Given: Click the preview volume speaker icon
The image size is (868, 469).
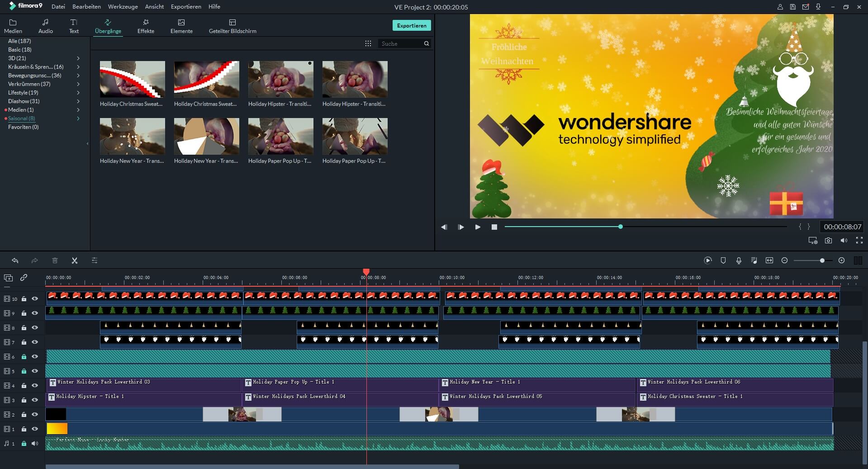Looking at the screenshot, I should click(844, 241).
